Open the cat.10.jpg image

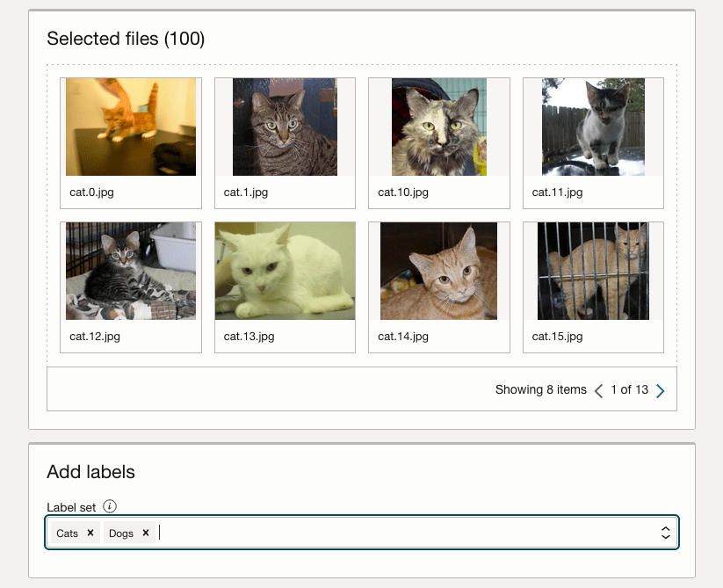click(x=438, y=127)
